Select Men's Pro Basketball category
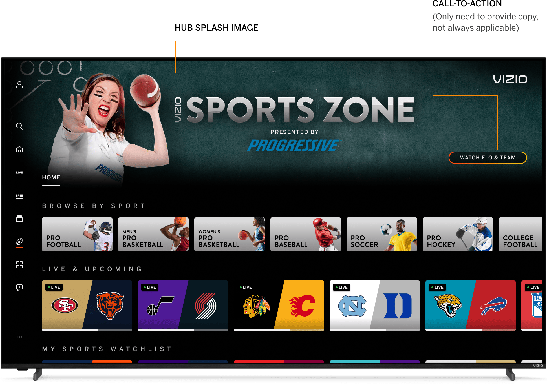The image size is (547, 392). click(153, 234)
